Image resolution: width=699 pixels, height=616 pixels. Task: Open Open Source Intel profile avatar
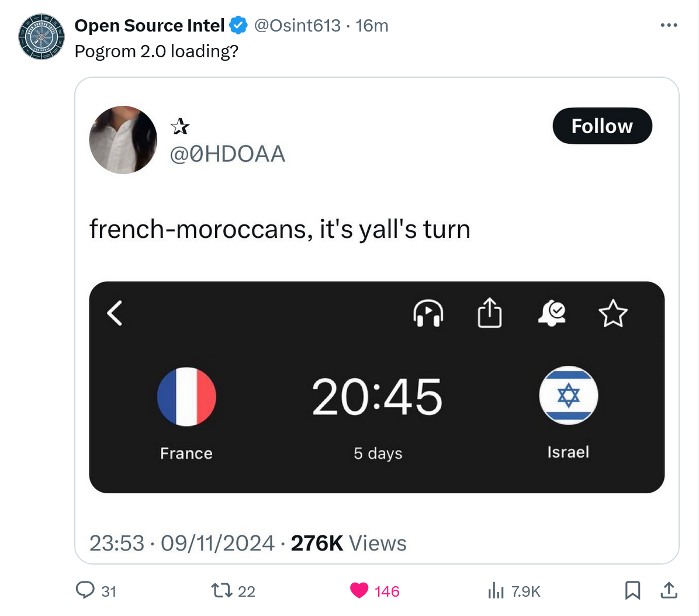coord(41,38)
